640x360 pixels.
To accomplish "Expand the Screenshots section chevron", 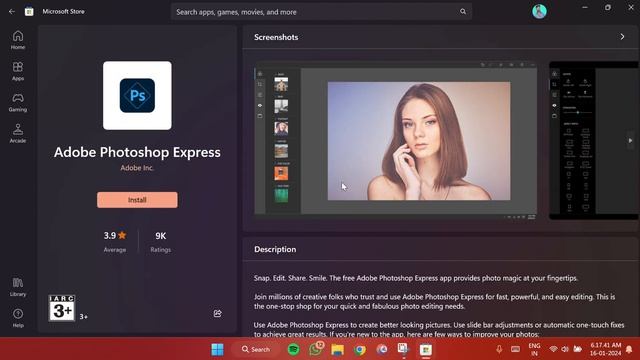I will tap(622, 37).
